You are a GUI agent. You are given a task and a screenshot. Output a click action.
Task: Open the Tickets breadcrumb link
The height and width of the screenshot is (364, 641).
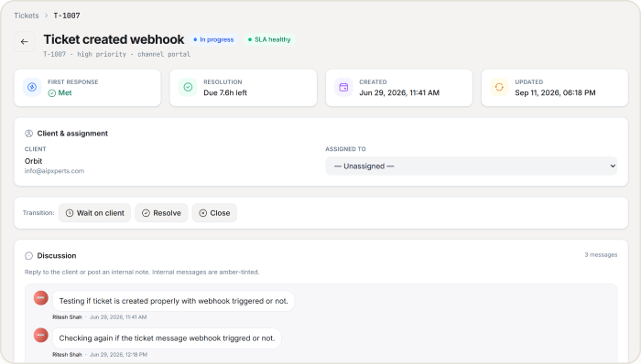click(27, 16)
